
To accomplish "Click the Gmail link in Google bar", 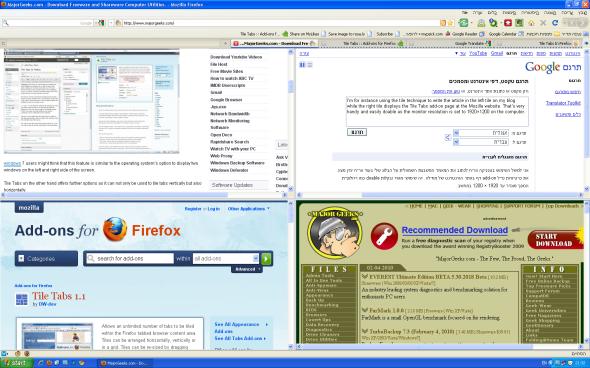I will pyautogui.click(x=497, y=53).
